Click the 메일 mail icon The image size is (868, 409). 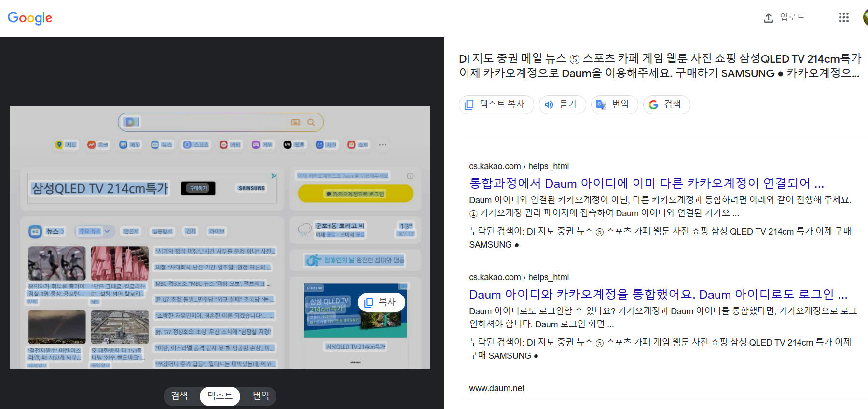[123, 144]
